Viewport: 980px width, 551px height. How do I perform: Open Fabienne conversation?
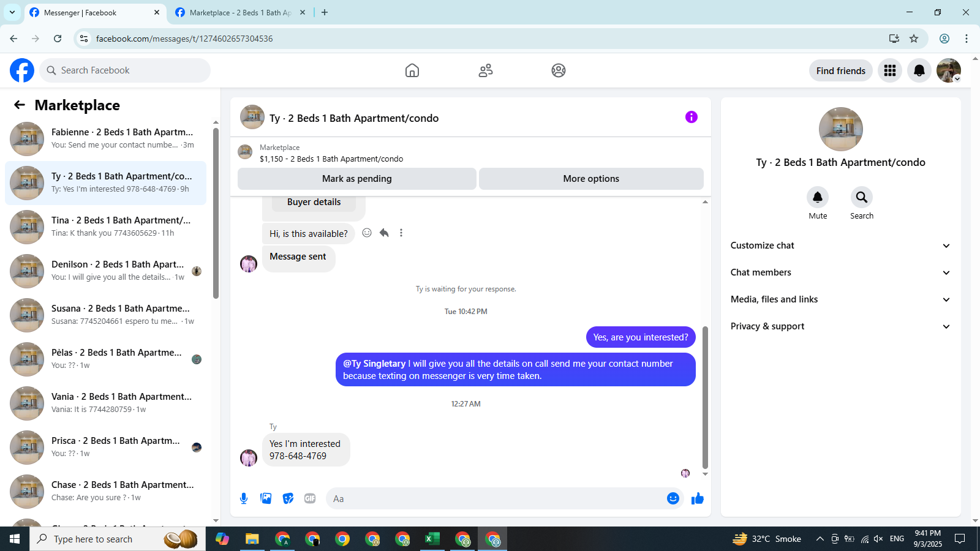pos(105,139)
